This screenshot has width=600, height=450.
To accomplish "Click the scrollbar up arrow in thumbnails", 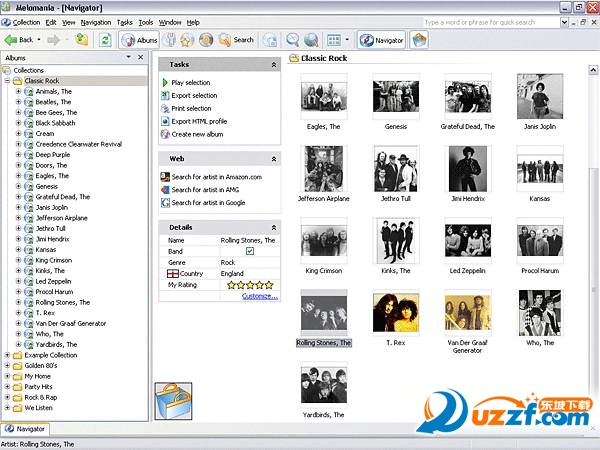I will pos(593,70).
